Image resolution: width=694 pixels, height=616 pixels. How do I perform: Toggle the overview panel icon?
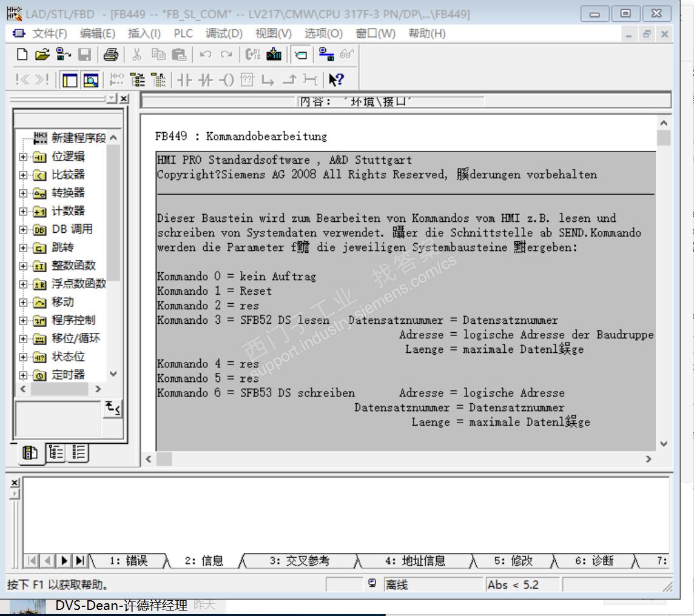70,80
